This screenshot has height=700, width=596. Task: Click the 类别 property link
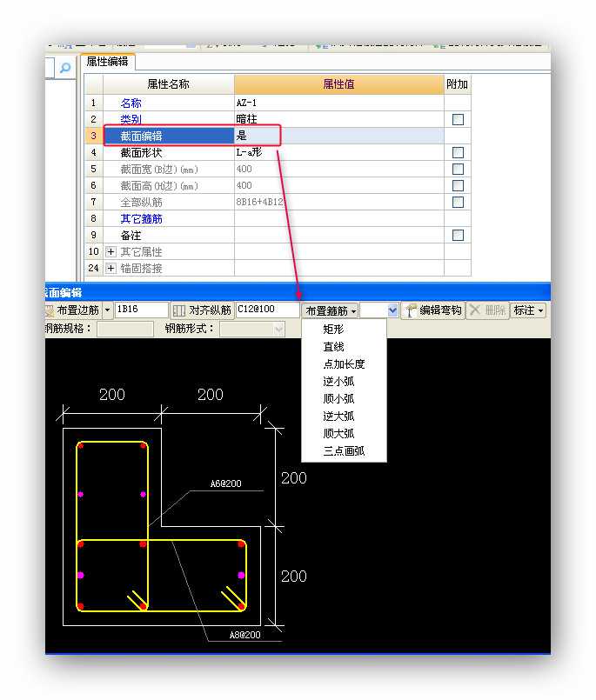pyautogui.click(x=131, y=119)
